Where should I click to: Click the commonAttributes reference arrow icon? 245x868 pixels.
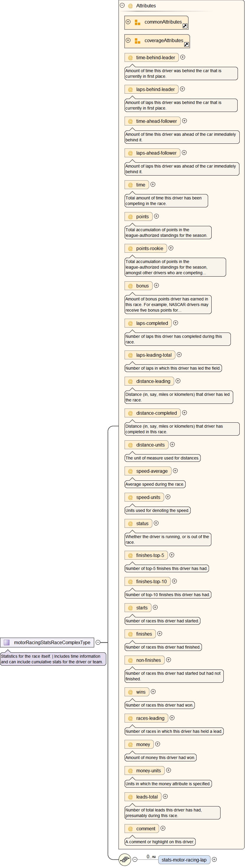click(184, 26)
